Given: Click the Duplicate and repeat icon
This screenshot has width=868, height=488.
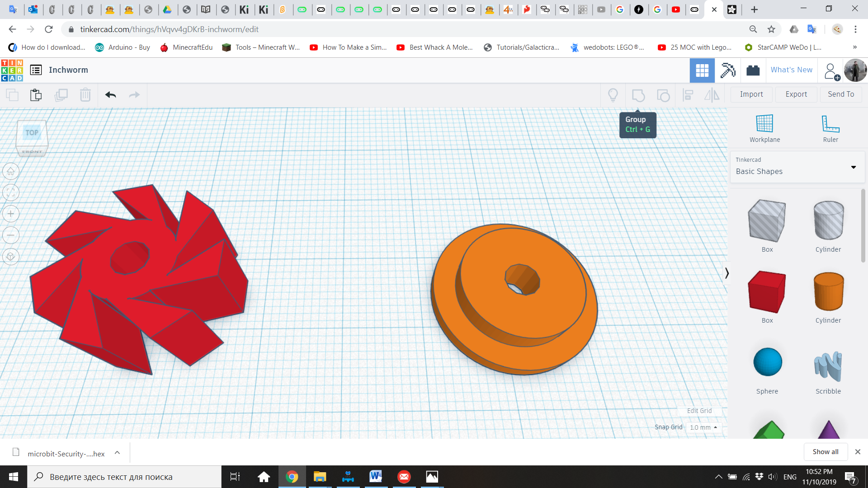Looking at the screenshot, I should pos(61,95).
